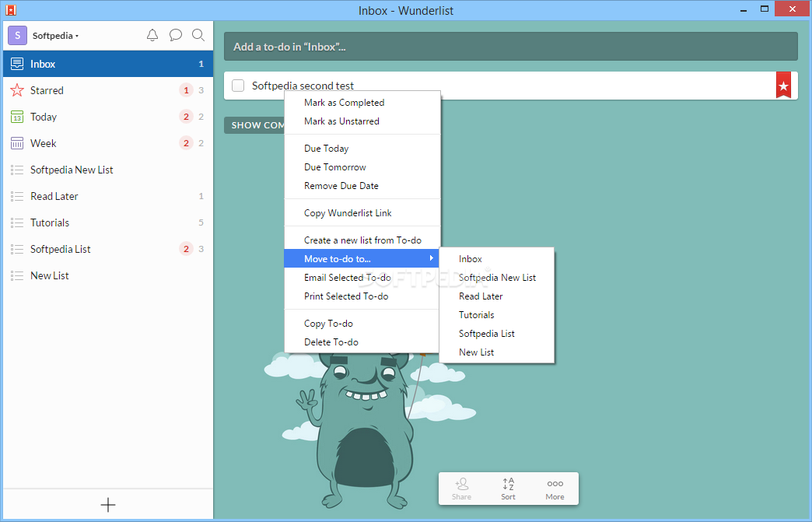Click the Share icon in the bottom toolbar
The width and height of the screenshot is (812, 522).
(461, 489)
